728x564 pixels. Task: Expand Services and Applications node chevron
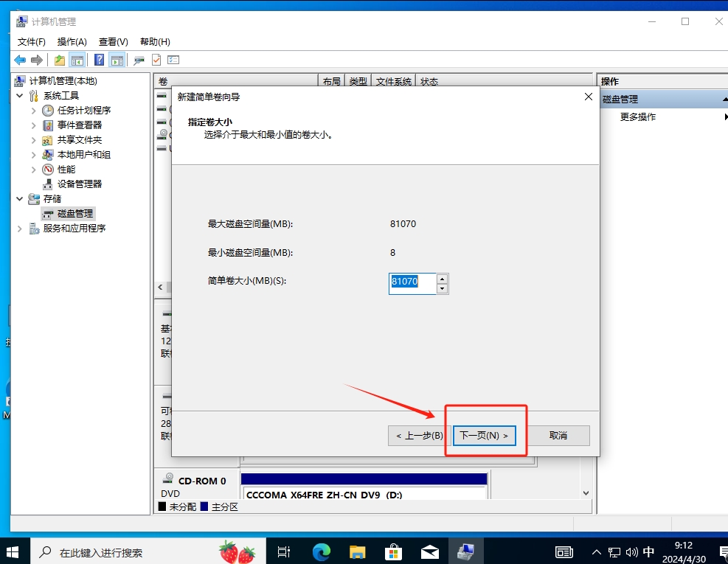click(x=19, y=229)
